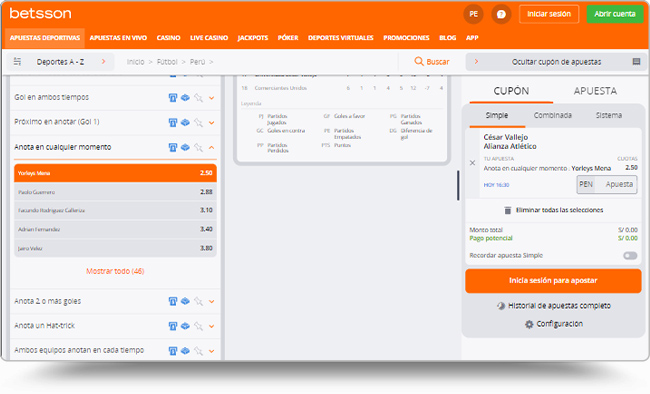This screenshot has width=650, height=394.
Task: Click Mostrar todo (46) link
Action: (115, 271)
